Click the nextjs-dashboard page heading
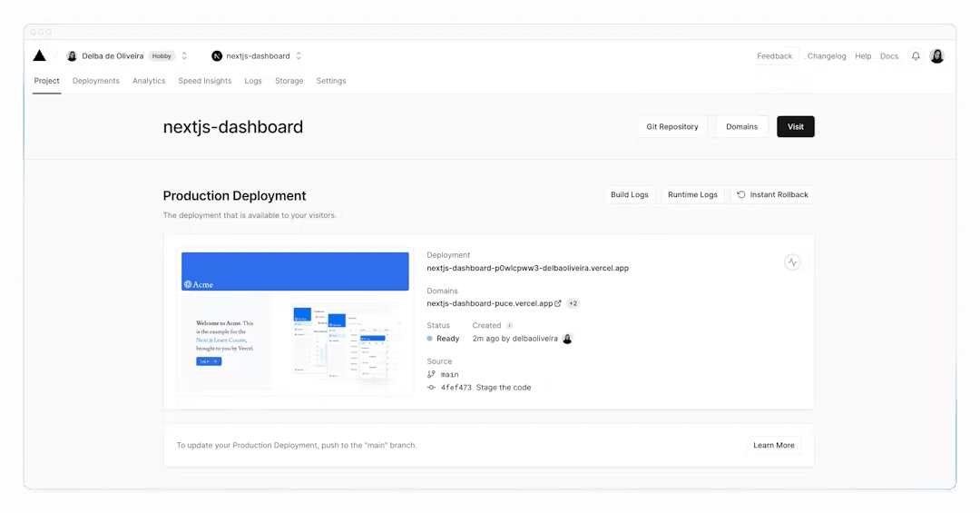Screen dimensions: 980x513 click(233, 127)
